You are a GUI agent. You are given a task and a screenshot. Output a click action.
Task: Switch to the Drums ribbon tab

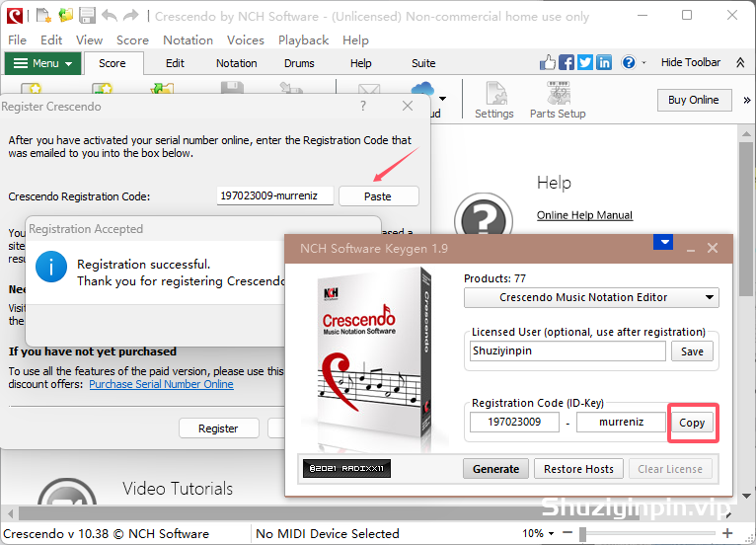click(x=299, y=63)
